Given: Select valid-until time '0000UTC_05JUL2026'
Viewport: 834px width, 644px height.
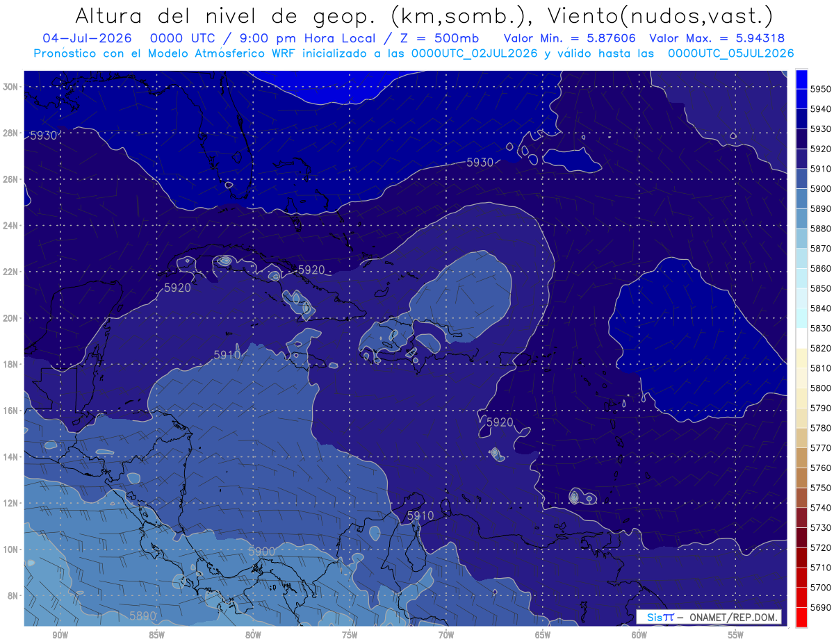Looking at the screenshot, I should [730, 53].
